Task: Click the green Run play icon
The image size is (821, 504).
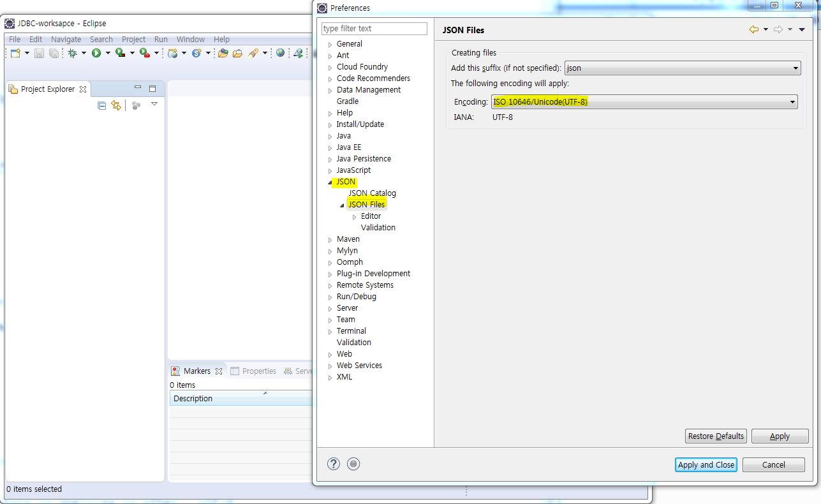Action: click(x=96, y=53)
